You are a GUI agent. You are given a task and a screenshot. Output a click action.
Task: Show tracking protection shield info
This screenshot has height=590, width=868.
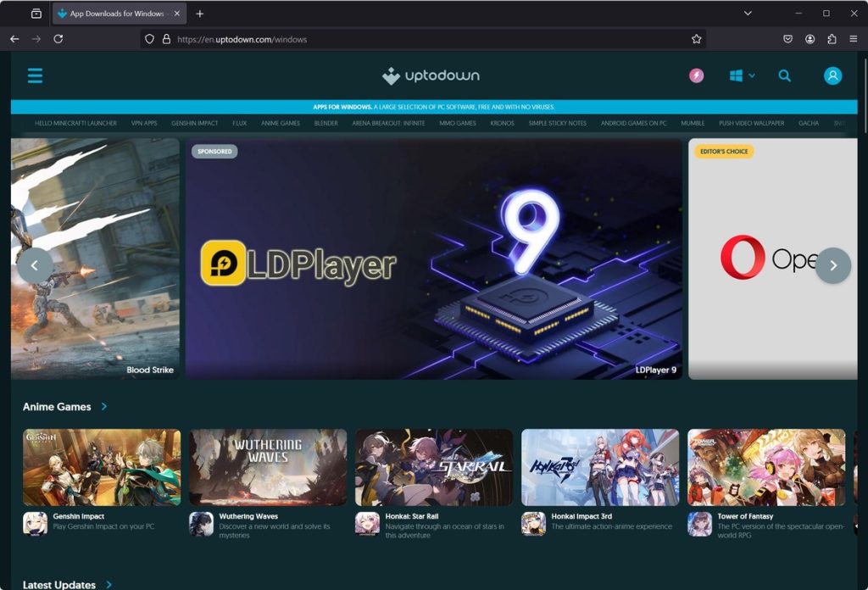[x=149, y=39]
